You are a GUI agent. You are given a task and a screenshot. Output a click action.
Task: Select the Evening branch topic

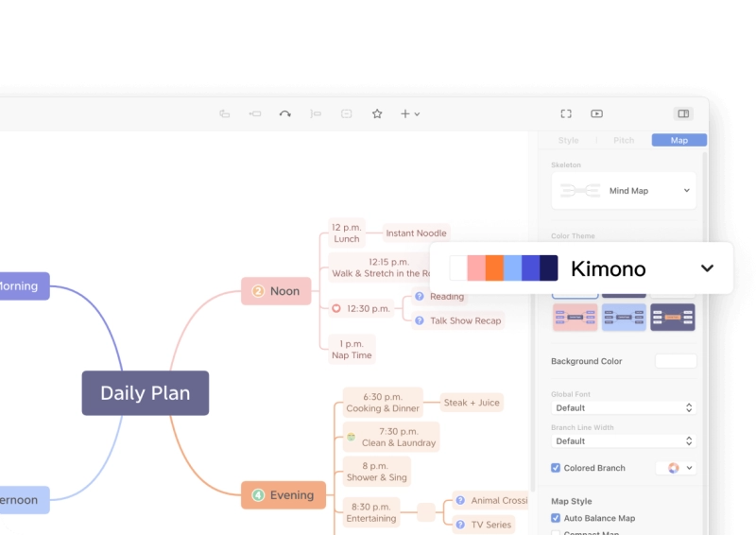coord(283,495)
